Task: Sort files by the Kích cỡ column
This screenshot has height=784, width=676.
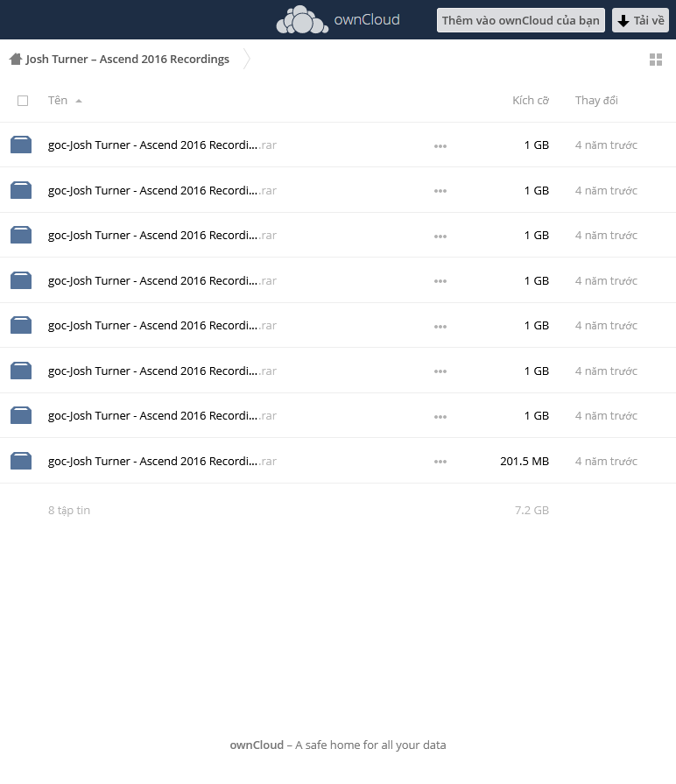Action: point(531,101)
